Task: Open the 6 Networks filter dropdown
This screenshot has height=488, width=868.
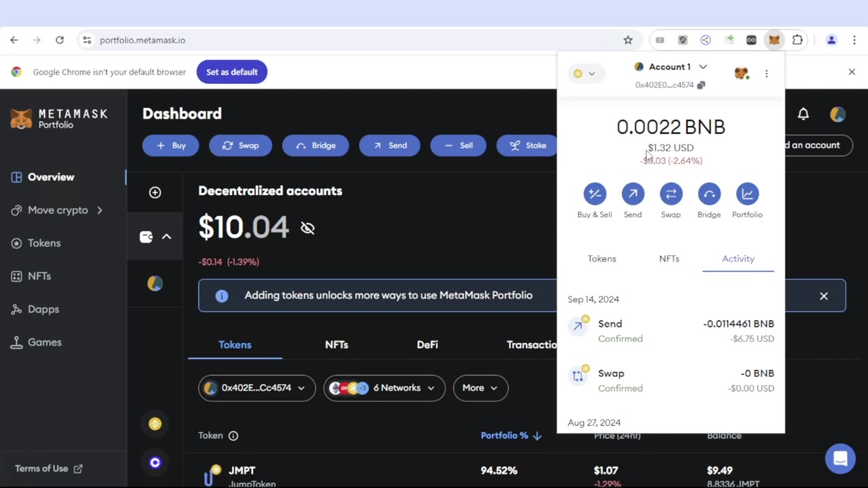Action: pos(384,388)
